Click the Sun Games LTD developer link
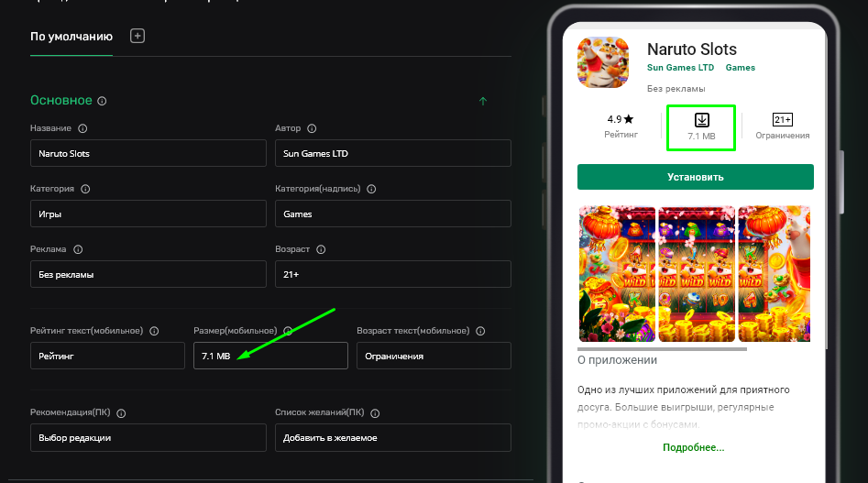Viewport: 868px width, 483px height. 680,68
